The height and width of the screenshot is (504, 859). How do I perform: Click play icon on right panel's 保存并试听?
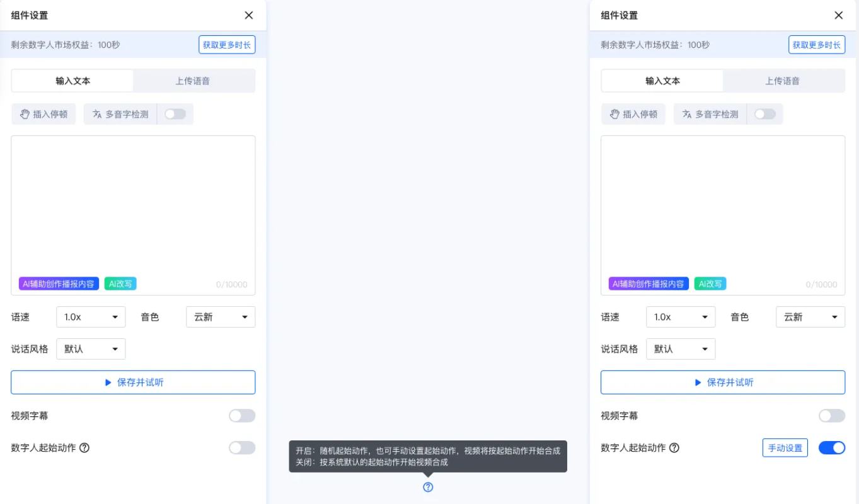[698, 382]
